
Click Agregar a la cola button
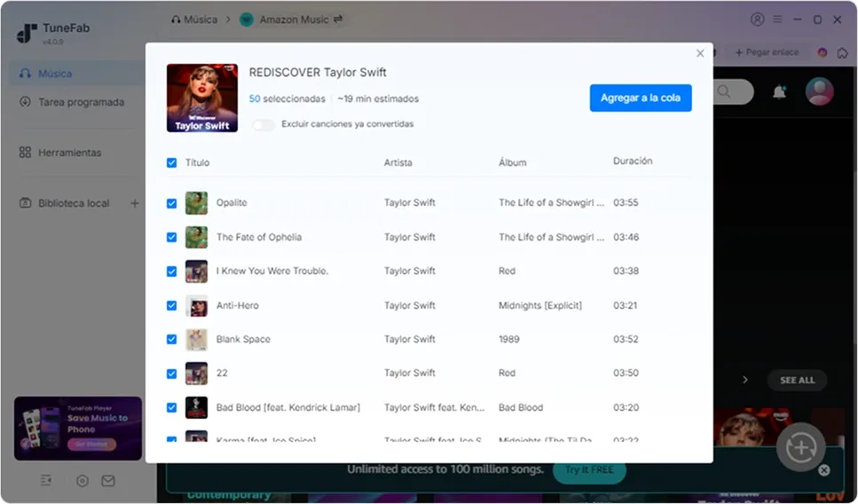click(641, 98)
